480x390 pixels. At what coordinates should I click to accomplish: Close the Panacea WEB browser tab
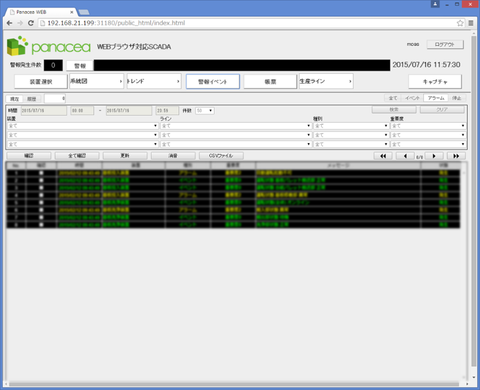point(71,12)
